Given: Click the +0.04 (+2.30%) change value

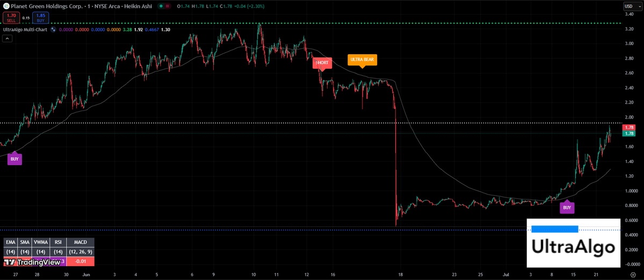Looking at the screenshot, I should pyautogui.click(x=250, y=6).
